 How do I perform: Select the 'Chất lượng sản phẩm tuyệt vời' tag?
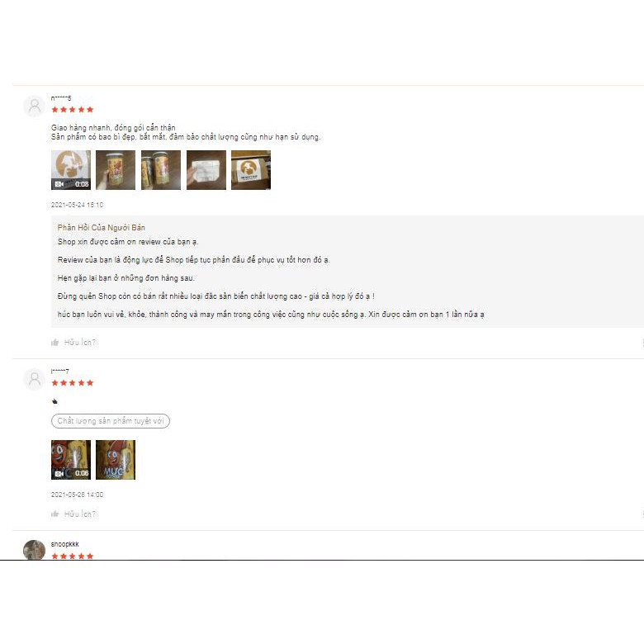[x=111, y=421]
